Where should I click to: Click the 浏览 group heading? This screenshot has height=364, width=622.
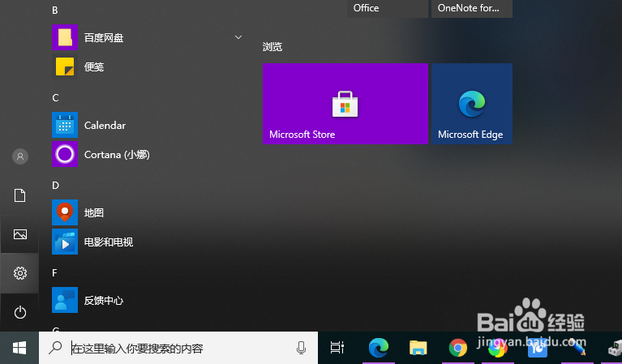point(272,47)
